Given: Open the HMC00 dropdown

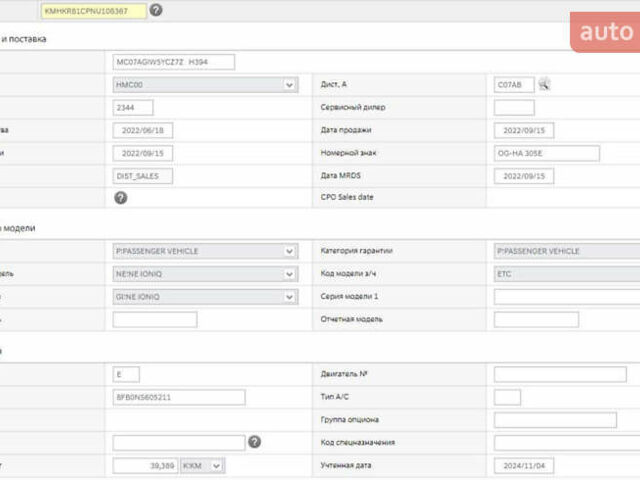Looking at the screenshot, I should click(x=205, y=85).
